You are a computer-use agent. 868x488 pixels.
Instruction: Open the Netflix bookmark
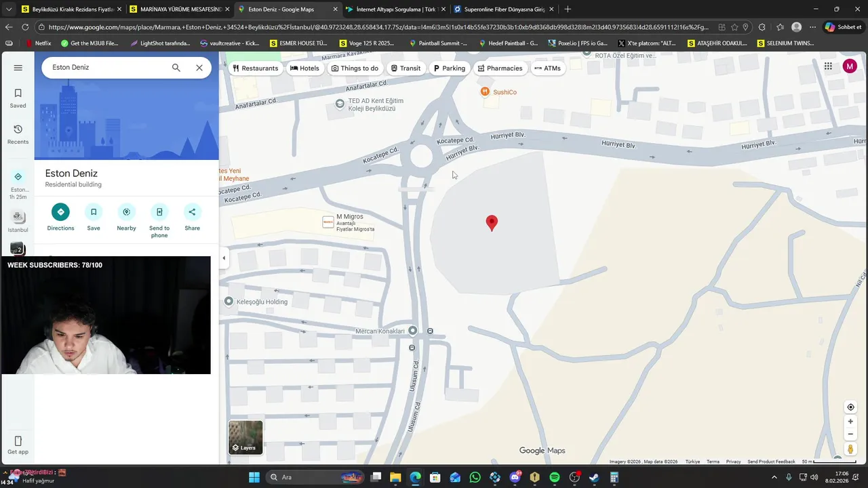[38, 43]
